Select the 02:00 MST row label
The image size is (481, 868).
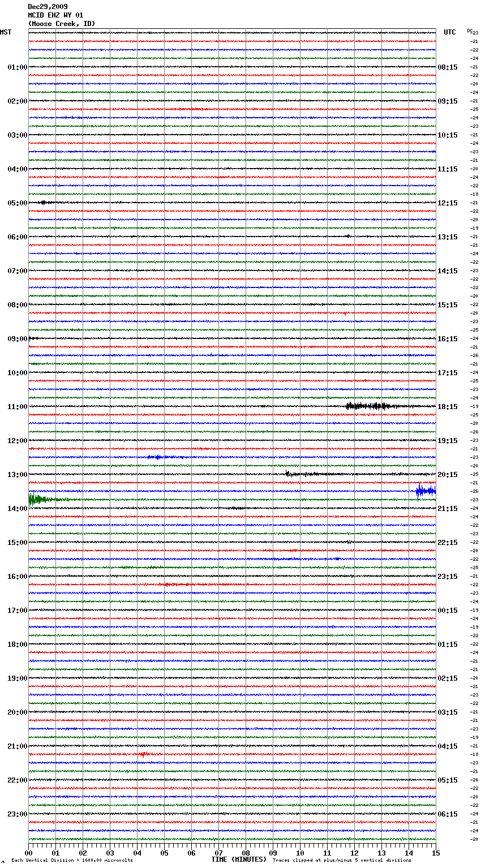pos(18,101)
